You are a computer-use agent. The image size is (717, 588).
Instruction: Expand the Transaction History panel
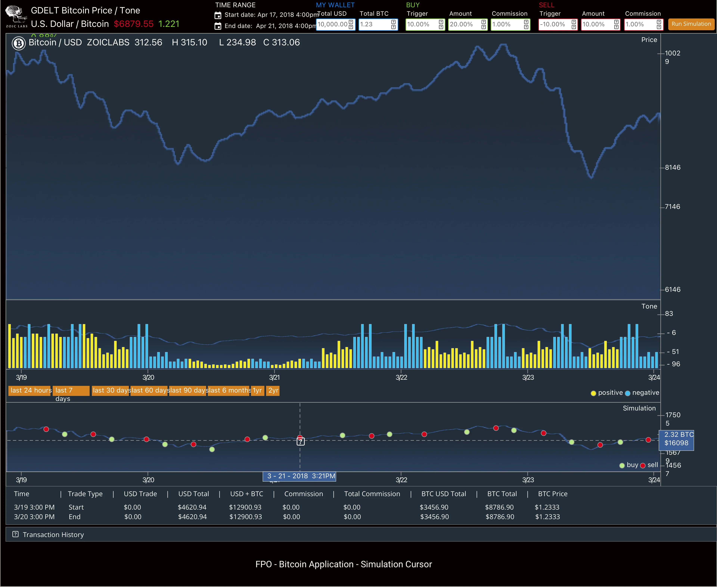pyautogui.click(x=361, y=534)
